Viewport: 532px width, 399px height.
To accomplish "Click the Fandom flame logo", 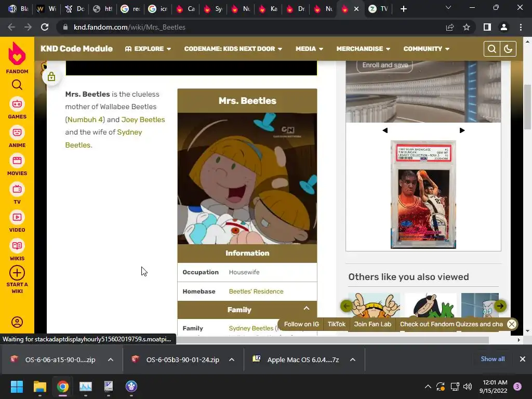I will (x=17, y=54).
